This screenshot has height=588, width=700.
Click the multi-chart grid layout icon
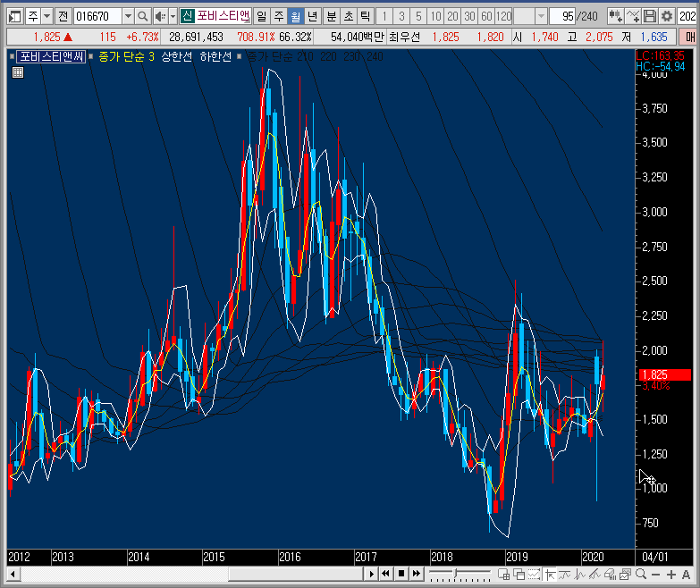(x=504, y=575)
